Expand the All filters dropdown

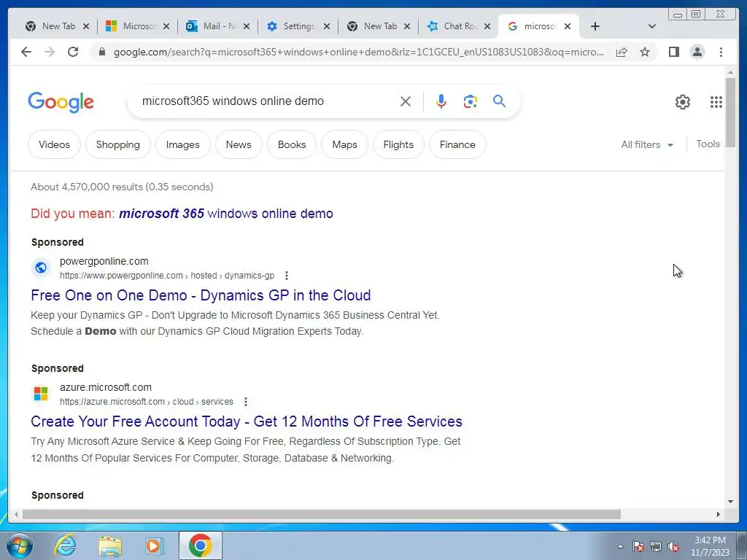[647, 145]
